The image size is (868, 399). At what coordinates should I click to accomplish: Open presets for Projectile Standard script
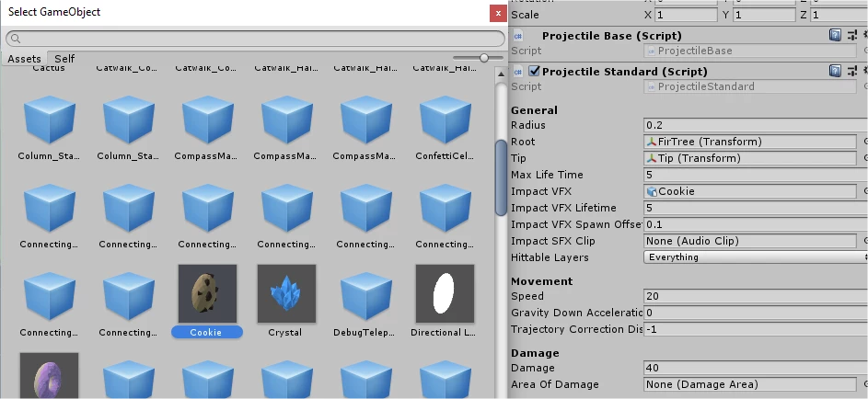851,71
